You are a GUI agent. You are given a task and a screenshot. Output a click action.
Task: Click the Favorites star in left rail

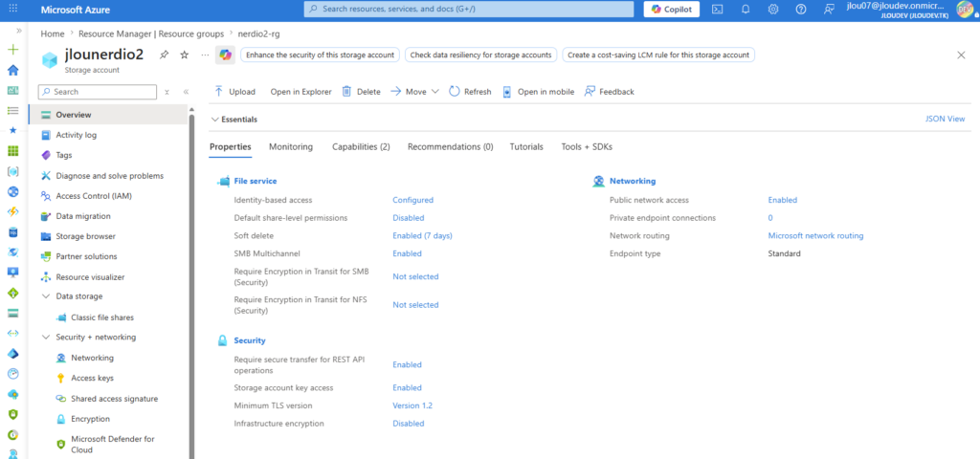[13, 130]
